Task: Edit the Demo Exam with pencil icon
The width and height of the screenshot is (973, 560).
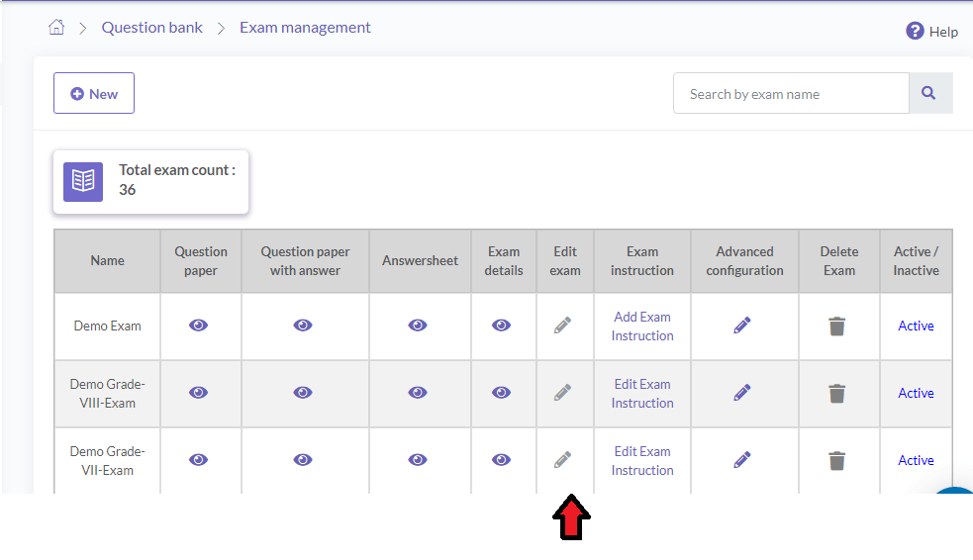Action: [563, 326]
